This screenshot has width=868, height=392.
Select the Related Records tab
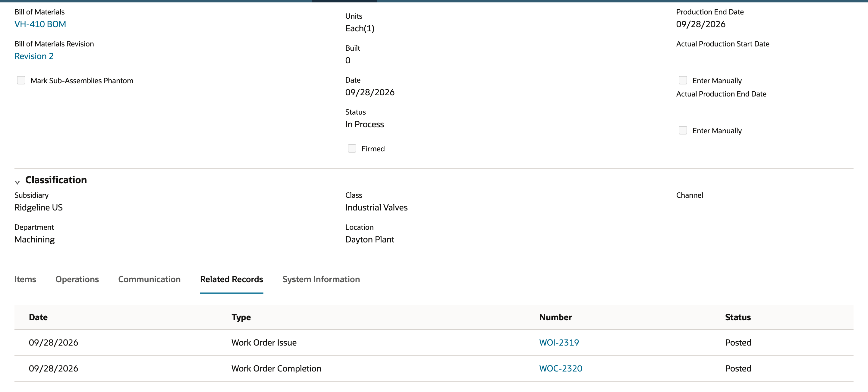click(x=231, y=279)
